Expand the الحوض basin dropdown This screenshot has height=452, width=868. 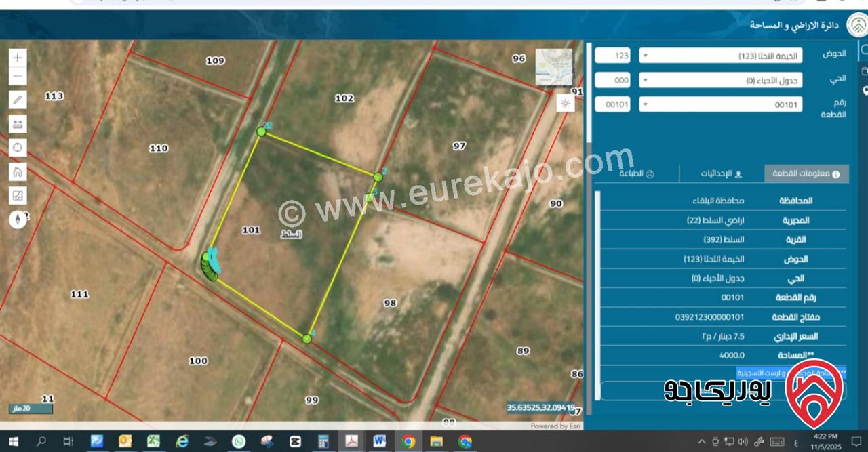[x=720, y=56]
